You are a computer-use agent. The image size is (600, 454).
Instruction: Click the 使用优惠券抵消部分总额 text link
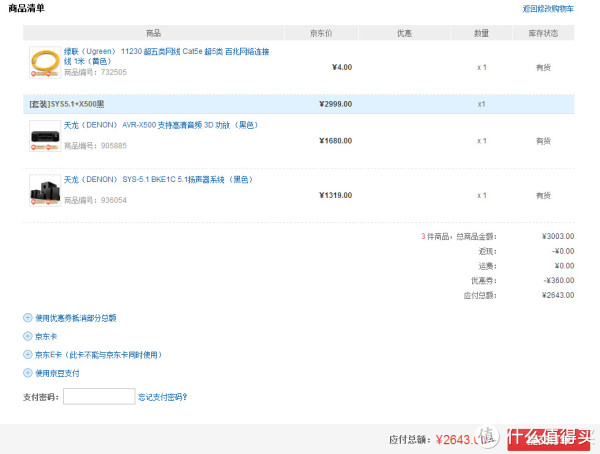[x=76, y=318]
